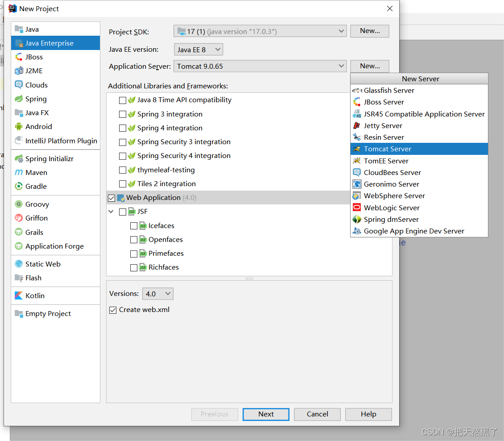Viewport: 504px width, 441px height.
Task: Click the WebLogic Server red icon
Action: click(357, 208)
